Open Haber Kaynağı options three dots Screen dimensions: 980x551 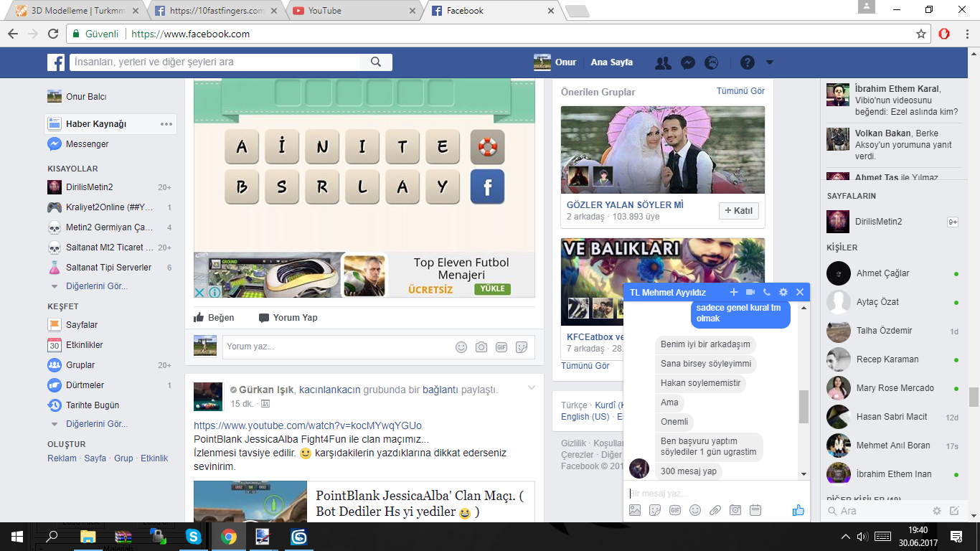click(166, 124)
